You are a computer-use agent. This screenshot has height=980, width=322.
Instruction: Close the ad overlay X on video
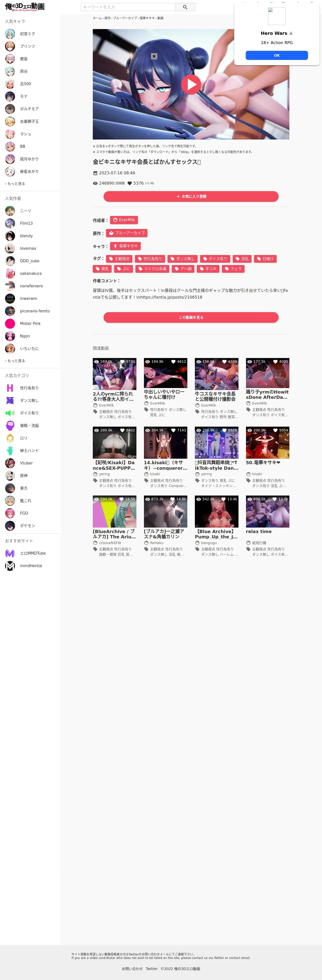point(154,56)
